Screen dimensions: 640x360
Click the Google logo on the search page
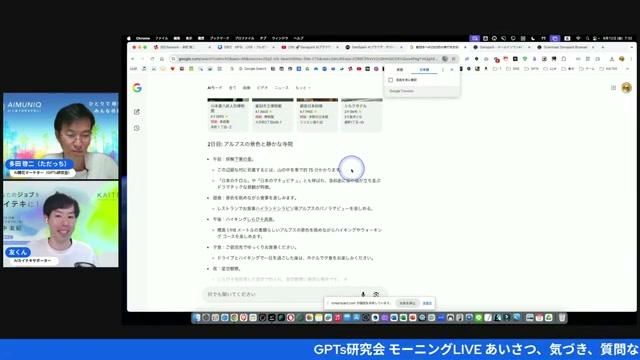point(137,88)
